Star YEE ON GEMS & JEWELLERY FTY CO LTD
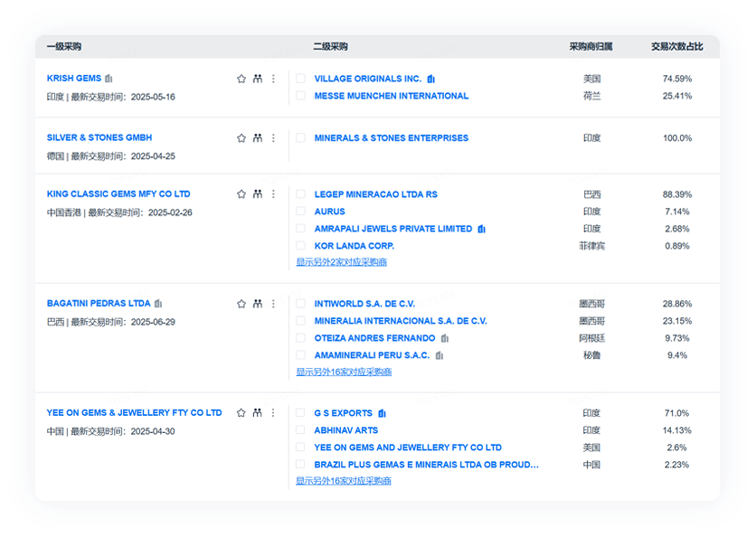756x537 pixels. point(241,413)
